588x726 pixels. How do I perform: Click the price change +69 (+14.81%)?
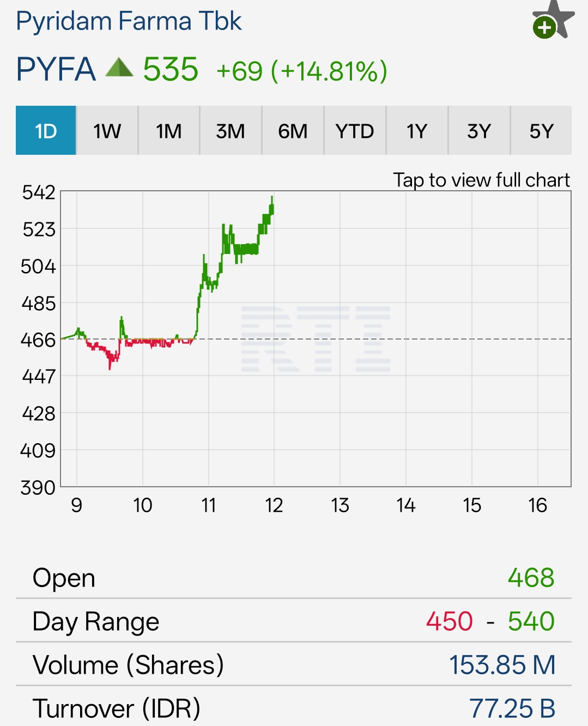pos(302,71)
